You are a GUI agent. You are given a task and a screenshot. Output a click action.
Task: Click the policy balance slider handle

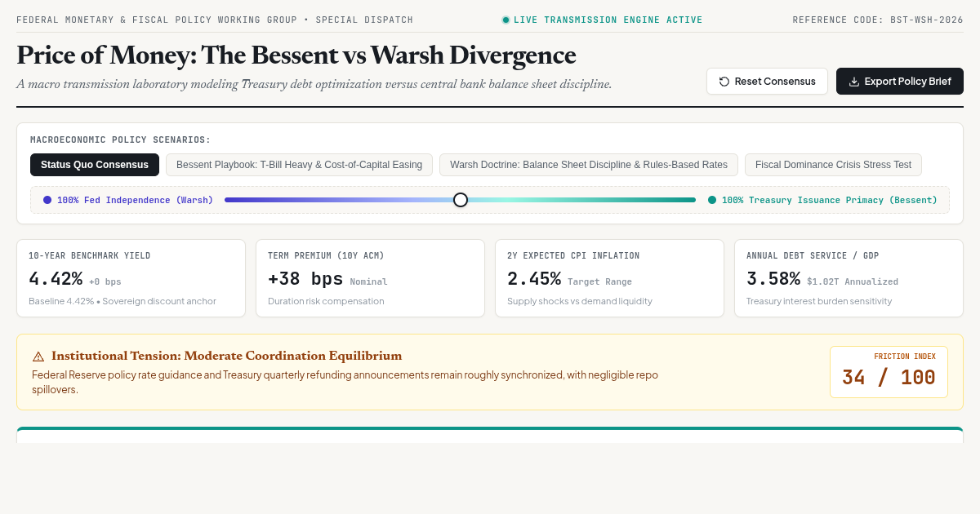pos(461,200)
